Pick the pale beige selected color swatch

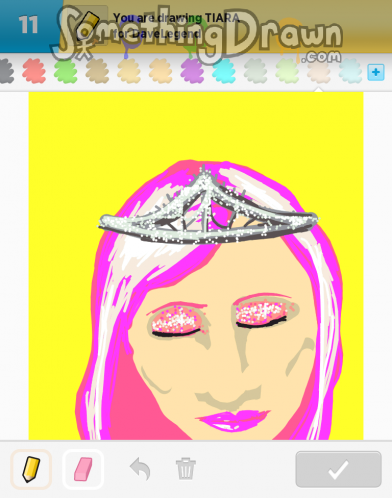[319, 71]
